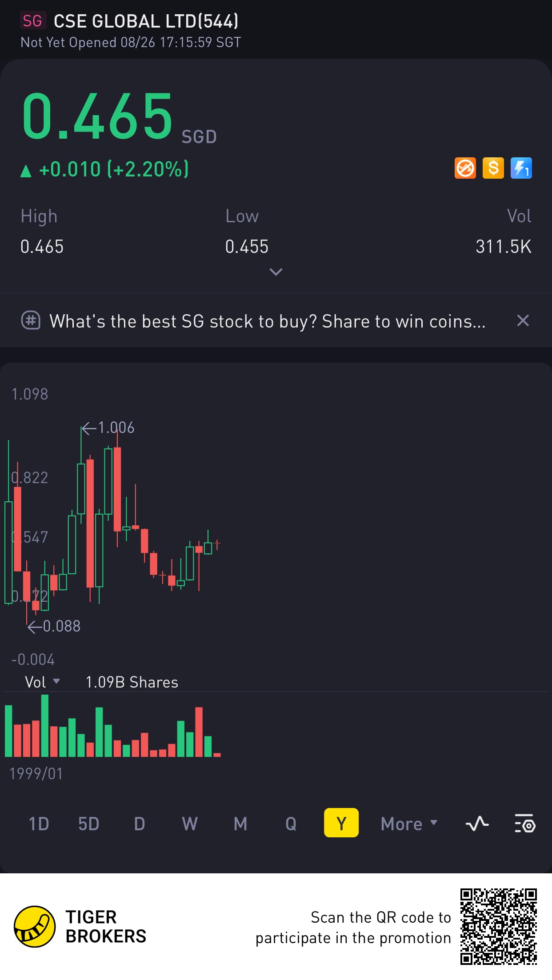Select the monthly M timeframe
The width and height of the screenshot is (552, 980).
(x=240, y=824)
